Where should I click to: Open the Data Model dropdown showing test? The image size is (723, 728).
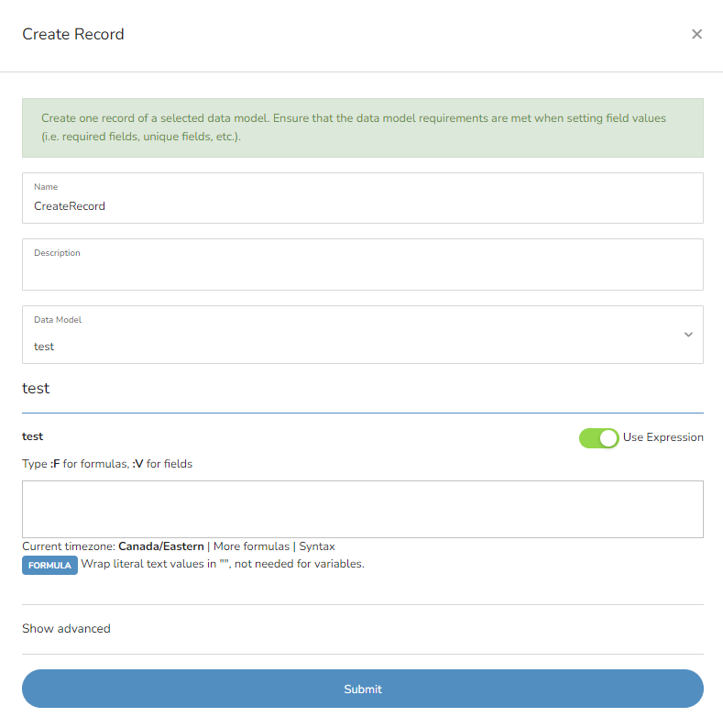[363, 335]
